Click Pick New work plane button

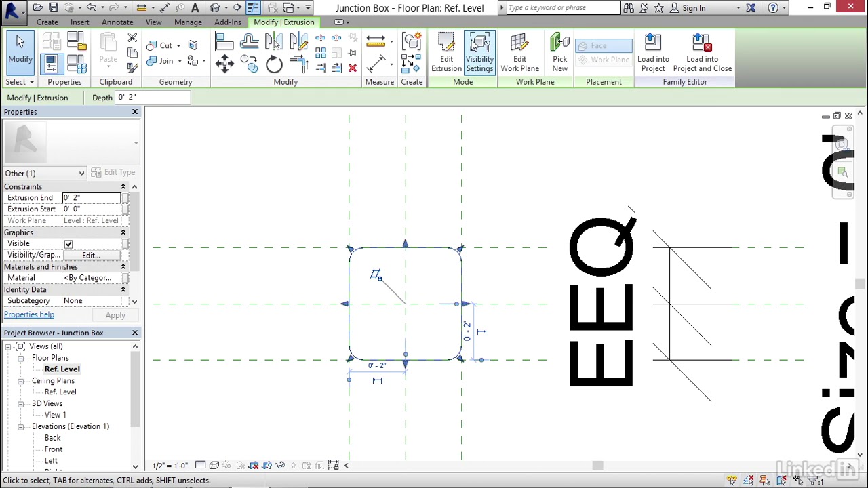[559, 53]
